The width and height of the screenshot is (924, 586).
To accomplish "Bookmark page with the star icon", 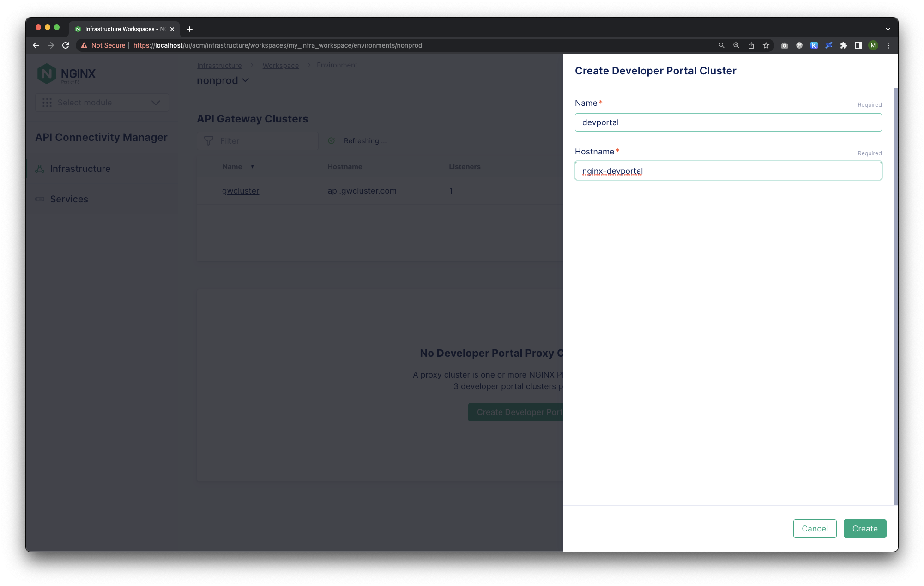I will (x=766, y=45).
